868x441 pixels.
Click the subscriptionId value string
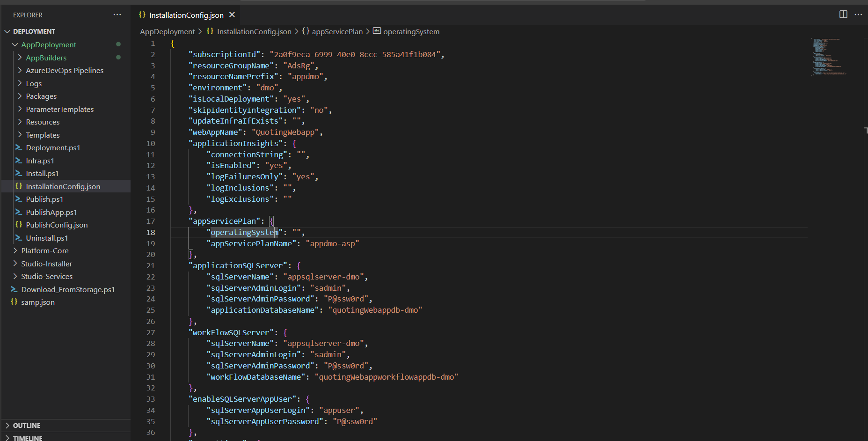pyautogui.click(x=355, y=54)
